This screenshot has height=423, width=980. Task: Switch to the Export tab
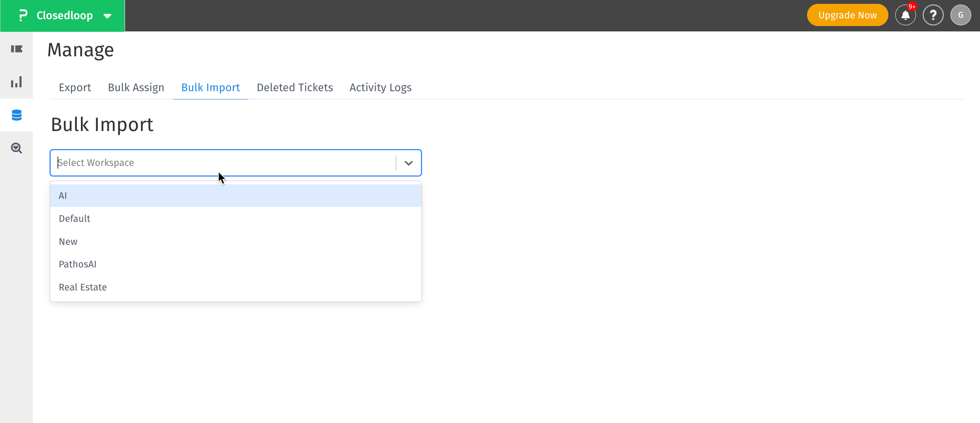(75, 87)
